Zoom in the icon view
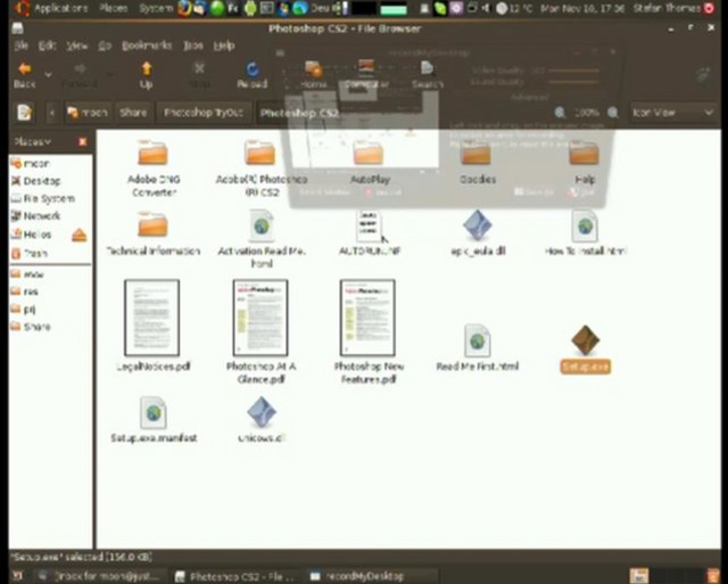This screenshot has width=728, height=584. (x=612, y=113)
